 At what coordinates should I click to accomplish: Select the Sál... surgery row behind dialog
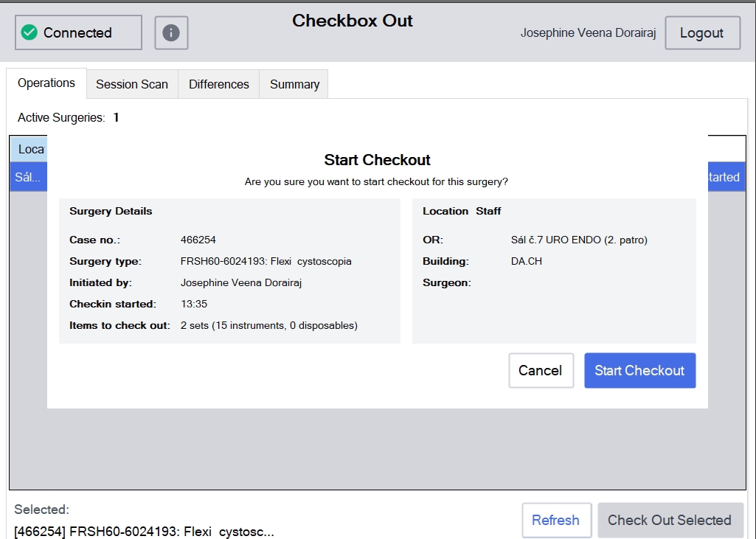click(29, 177)
